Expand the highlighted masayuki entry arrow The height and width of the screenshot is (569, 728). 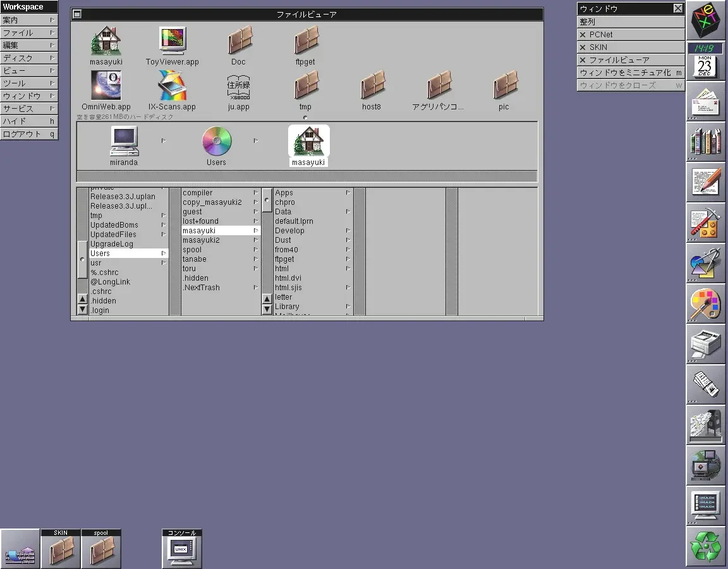point(255,230)
